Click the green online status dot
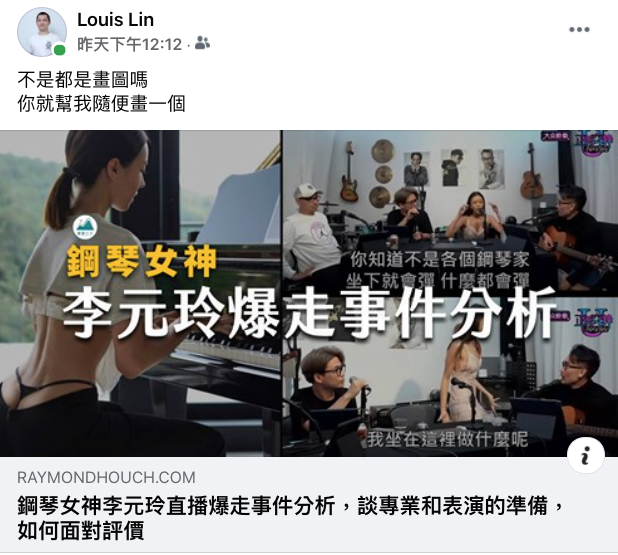Viewport: 618px width, 555px height. (60, 50)
